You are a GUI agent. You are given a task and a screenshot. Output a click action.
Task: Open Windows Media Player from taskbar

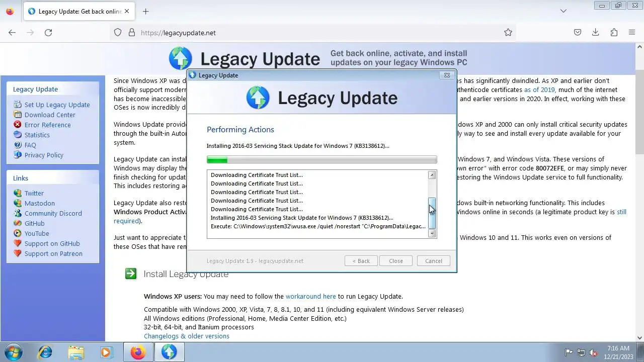tap(106, 352)
